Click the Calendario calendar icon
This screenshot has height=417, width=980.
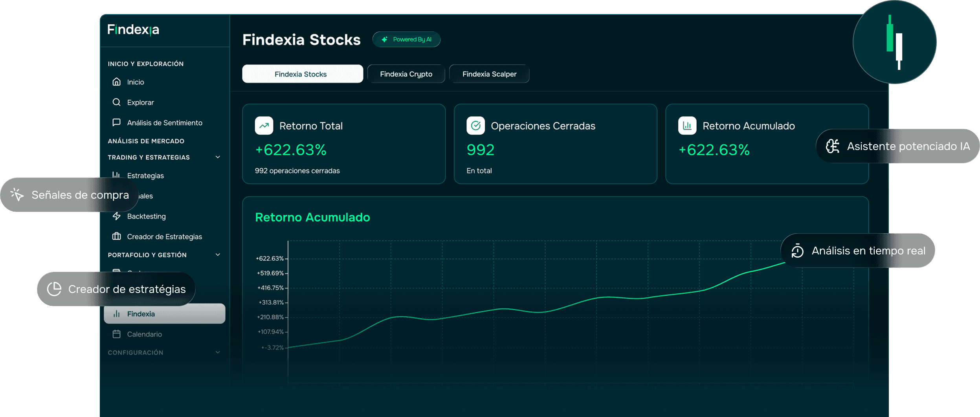[116, 334]
